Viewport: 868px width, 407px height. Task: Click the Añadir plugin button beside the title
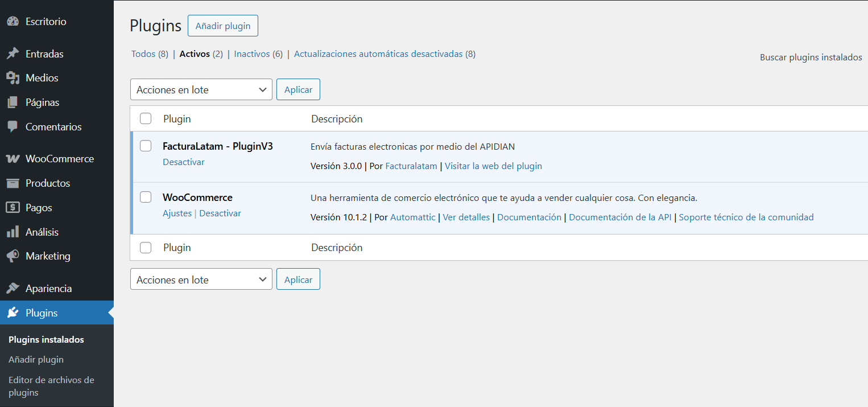pyautogui.click(x=223, y=26)
